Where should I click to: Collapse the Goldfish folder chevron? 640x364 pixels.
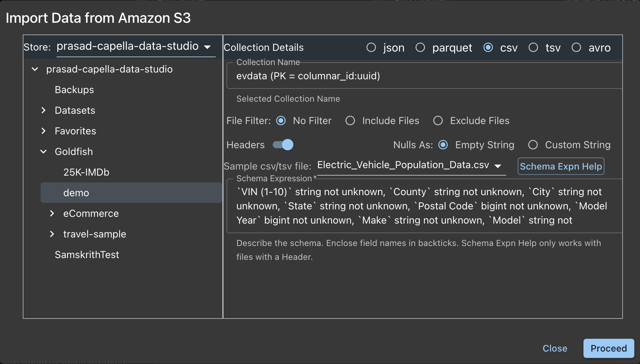(43, 151)
